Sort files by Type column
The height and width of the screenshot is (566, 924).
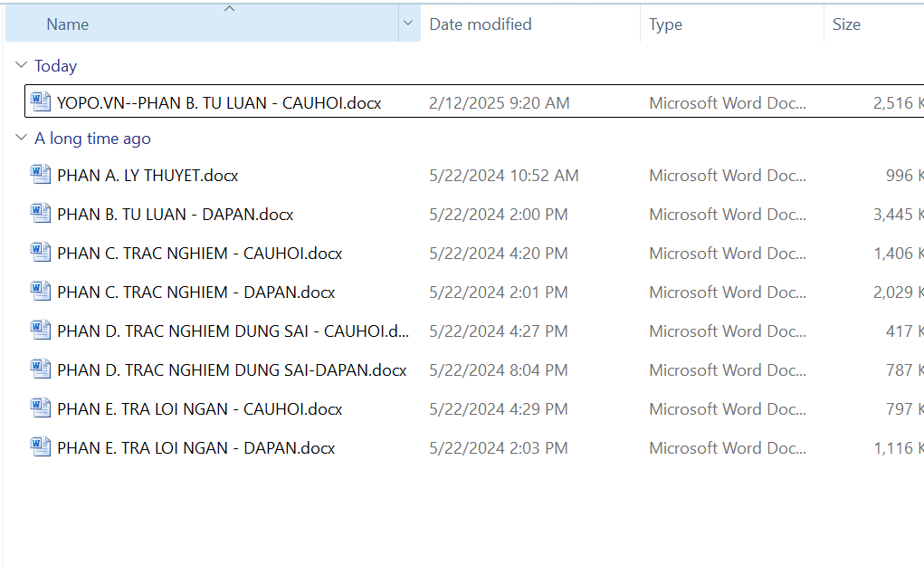tap(666, 24)
